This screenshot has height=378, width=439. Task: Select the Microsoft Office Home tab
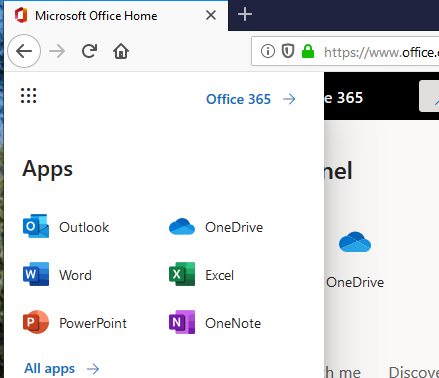(x=116, y=16)
